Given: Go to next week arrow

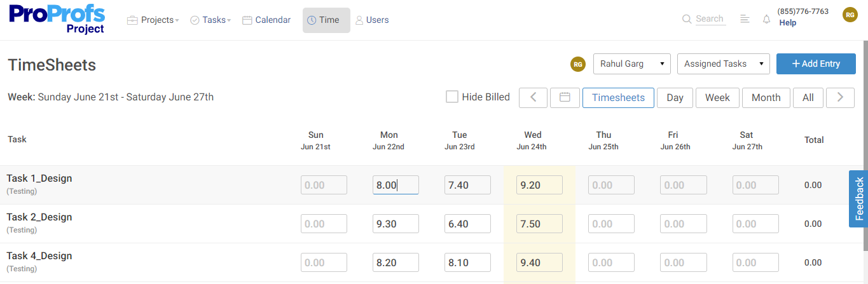Looking at the screenshot, I should tap(840, 97).
